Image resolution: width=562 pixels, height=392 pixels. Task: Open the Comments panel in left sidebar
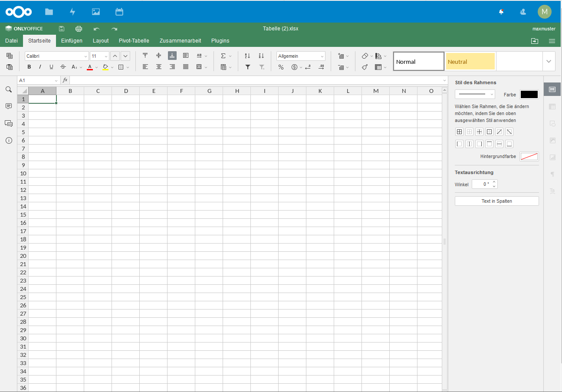tap(9, 106)
